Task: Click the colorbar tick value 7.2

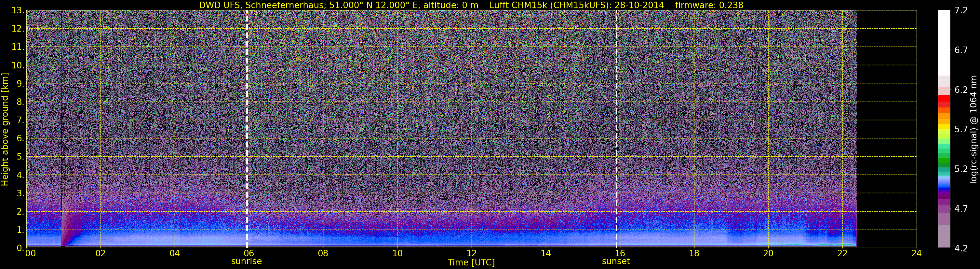Action: coord(961,10)
